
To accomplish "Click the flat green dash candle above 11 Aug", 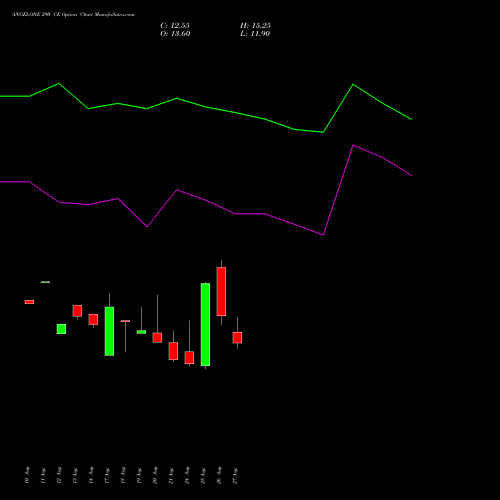I will click(x=45, y=282).
